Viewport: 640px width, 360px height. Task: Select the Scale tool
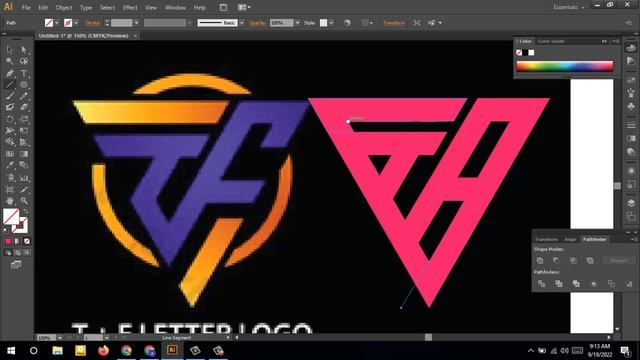pyautogui.click(x=24, y=119)
